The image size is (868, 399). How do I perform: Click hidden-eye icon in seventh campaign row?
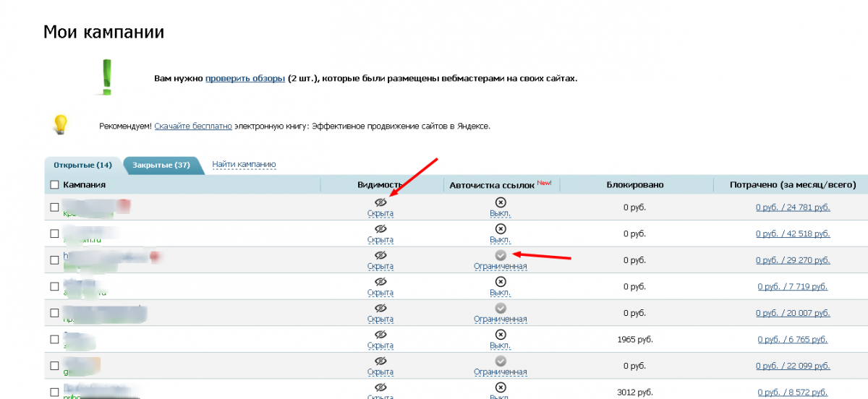coord(380,361)
